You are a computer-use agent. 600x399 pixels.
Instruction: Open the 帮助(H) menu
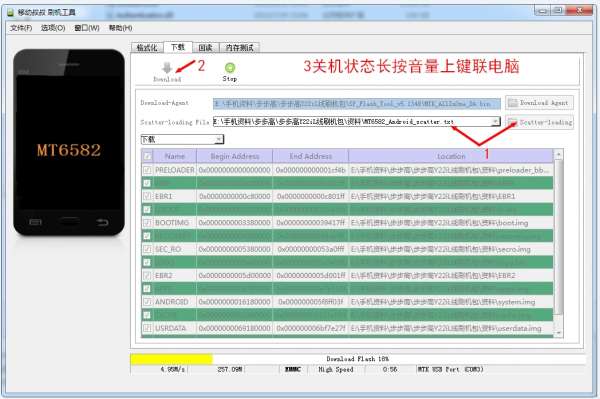tap(121, 28)
